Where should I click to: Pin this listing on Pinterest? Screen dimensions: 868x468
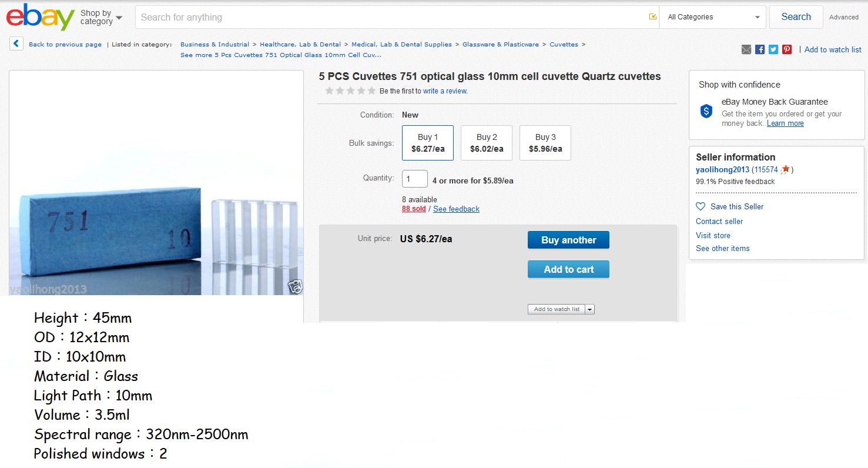787,50
